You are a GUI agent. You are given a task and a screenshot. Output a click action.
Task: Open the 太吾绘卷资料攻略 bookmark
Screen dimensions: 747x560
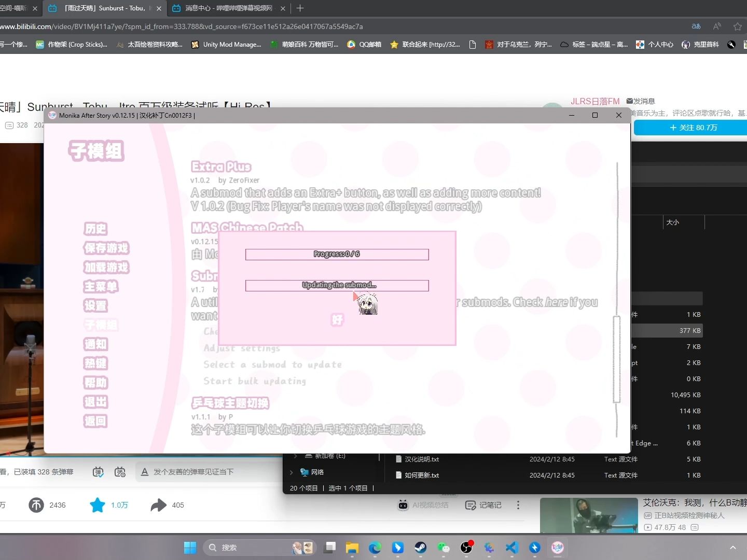click(x=149, y=45)
